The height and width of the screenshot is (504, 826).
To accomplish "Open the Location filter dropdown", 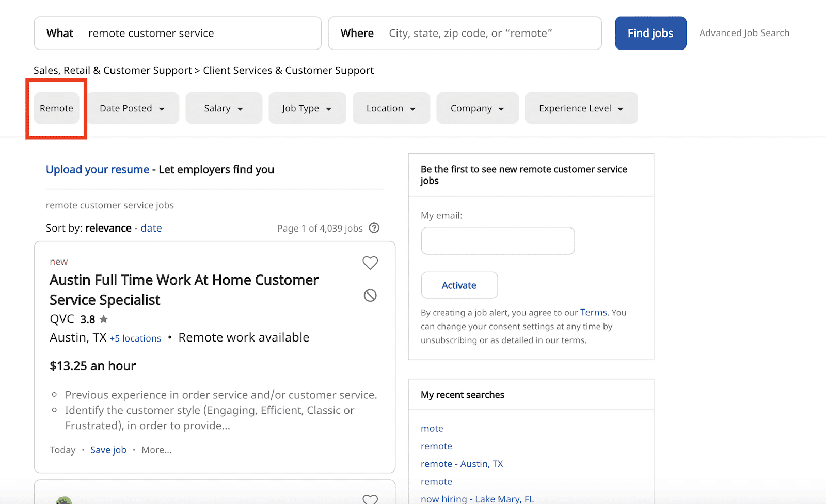I will coord(391,108).
